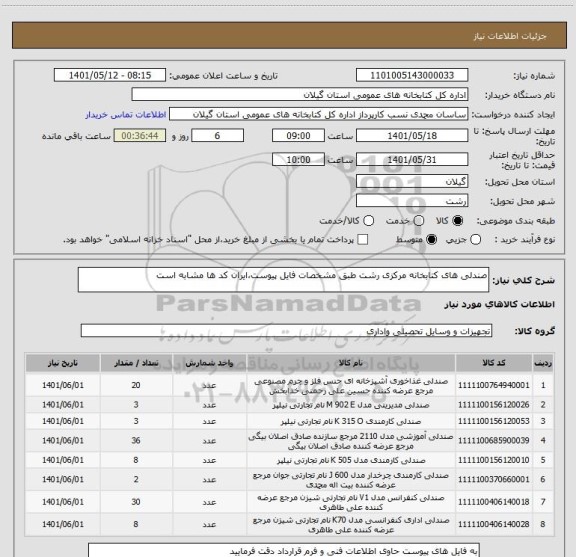The image size is (576, 557).
Task: Click the model 2110 training chair name
Action: tap(351, 441)
